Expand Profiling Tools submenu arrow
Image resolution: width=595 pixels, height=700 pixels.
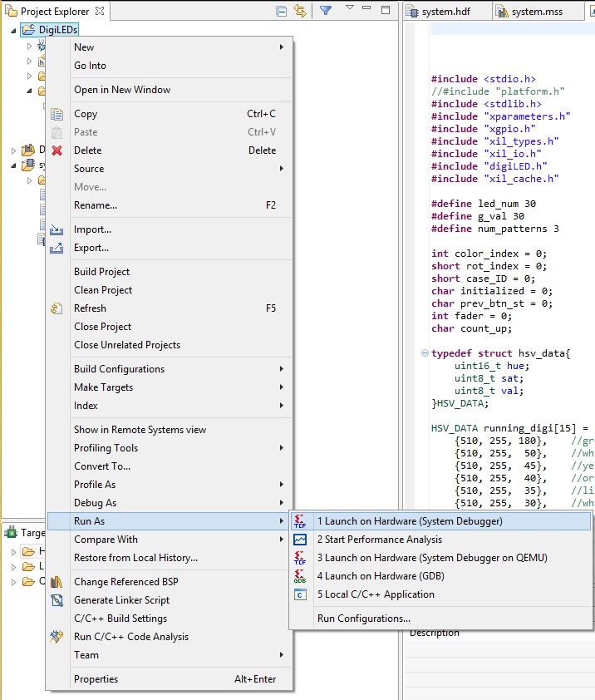pyautogui.click(x=281, y=448)
